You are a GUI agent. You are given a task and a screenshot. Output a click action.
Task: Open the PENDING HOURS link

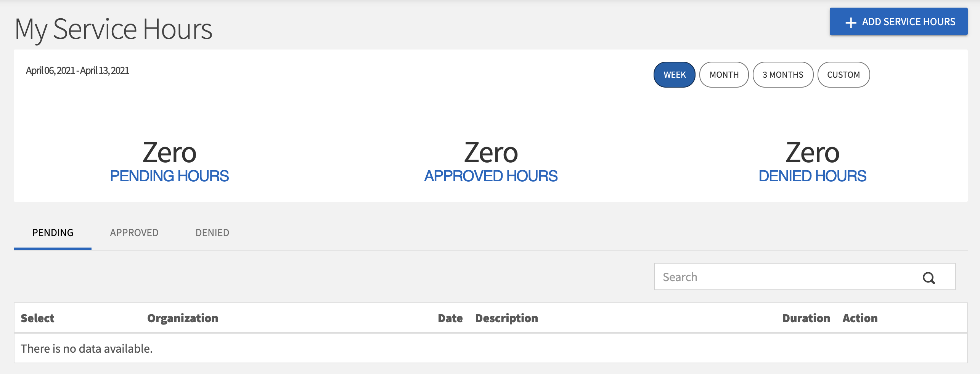coord(169,176)
